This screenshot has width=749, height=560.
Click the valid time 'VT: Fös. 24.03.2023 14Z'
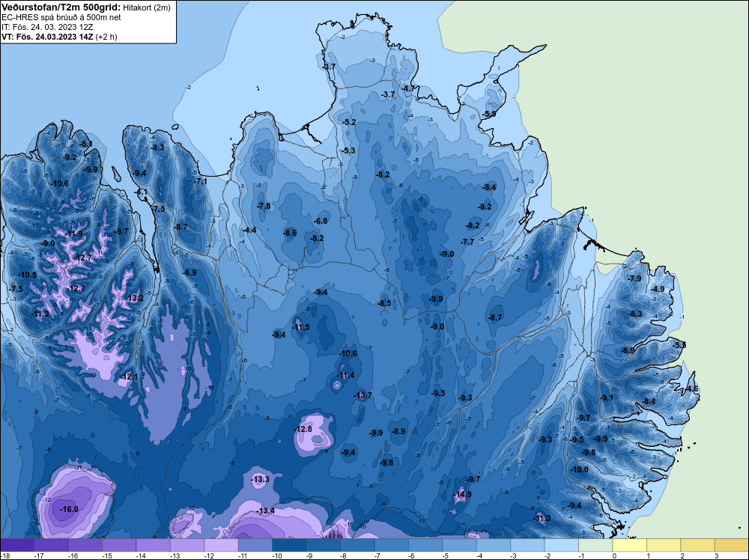click(x=48, y=37)
